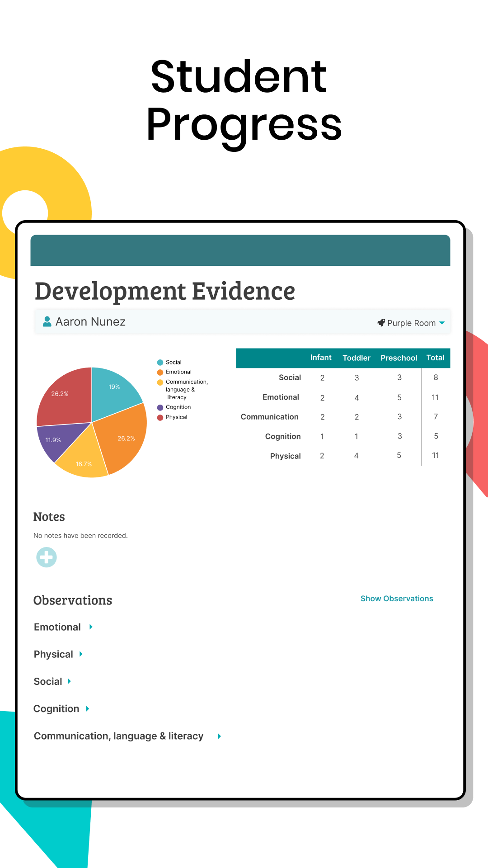Click the Emotional row label in table
488x868 pixels.
coord(281,397)
